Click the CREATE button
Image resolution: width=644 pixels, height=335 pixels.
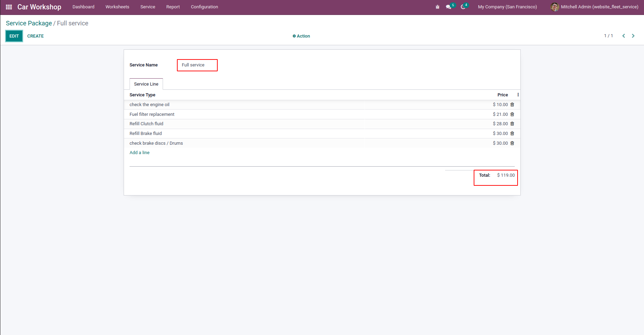tap(36, 36)
